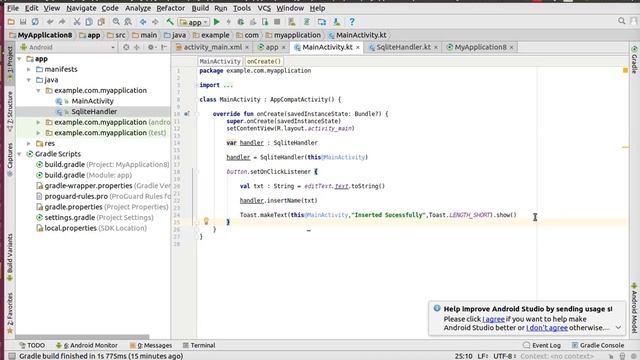Open the Android Monitor tool window
640x360 pixels.
(87, 345)
